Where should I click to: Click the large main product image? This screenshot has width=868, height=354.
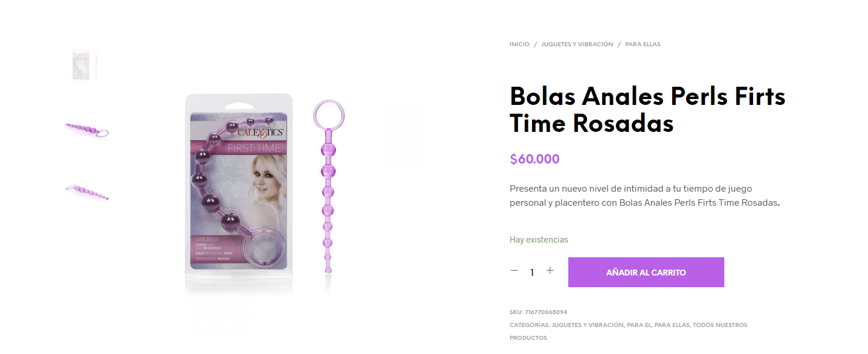click(x=264, y=188)
